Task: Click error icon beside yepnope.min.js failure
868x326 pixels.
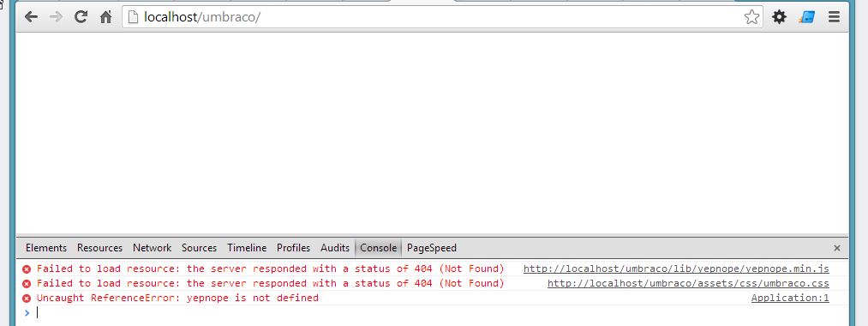Action: coord(27,269)
